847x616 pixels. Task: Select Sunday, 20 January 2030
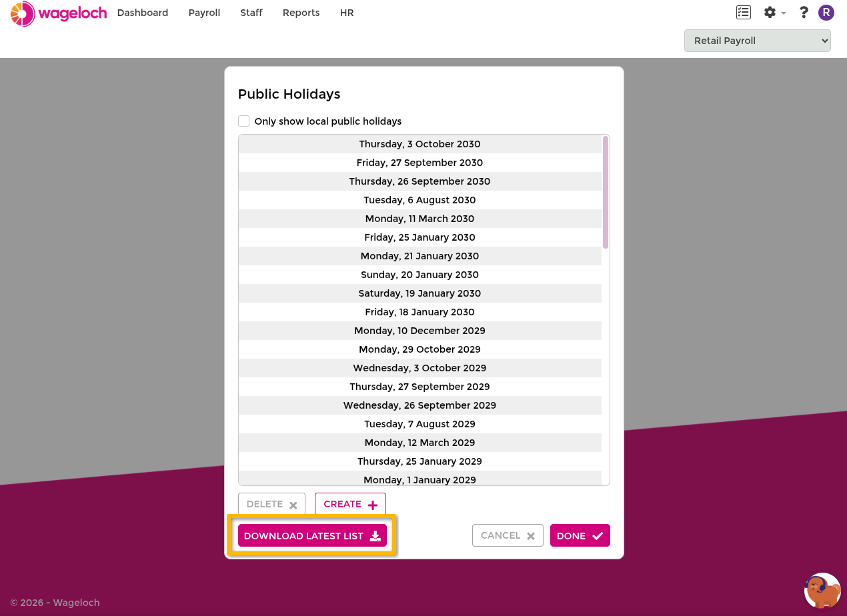[420, 275]
